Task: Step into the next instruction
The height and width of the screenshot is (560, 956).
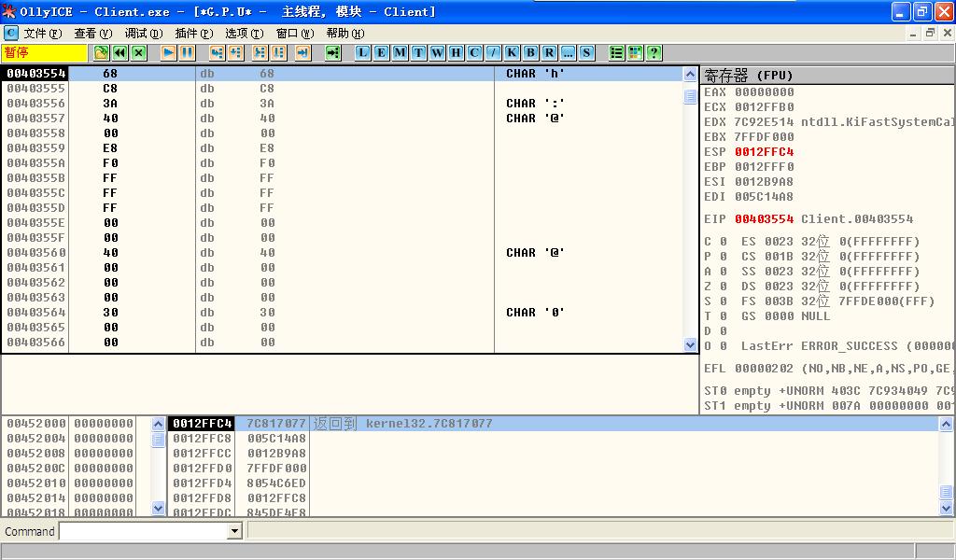Action: (217, 52)
